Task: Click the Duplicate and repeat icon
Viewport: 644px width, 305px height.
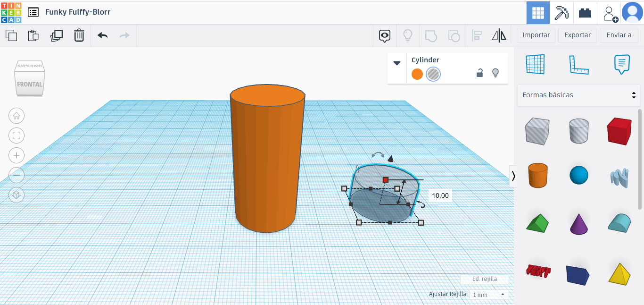Action: (57, 35)
